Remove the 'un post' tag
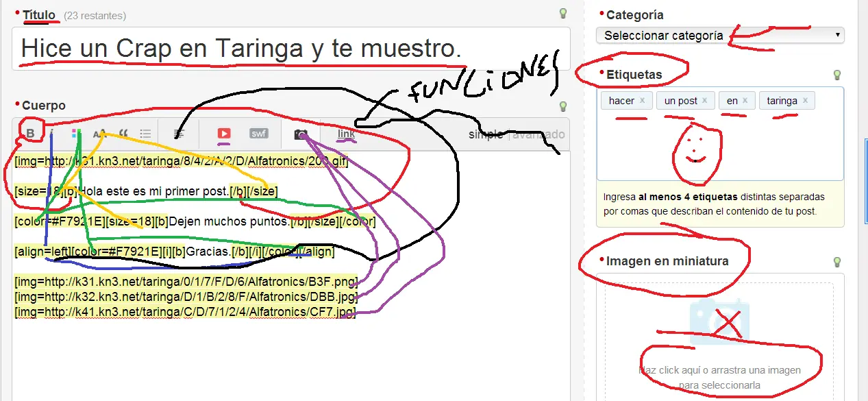Screen dimensions: 868x401 click(x=704, y=100)
